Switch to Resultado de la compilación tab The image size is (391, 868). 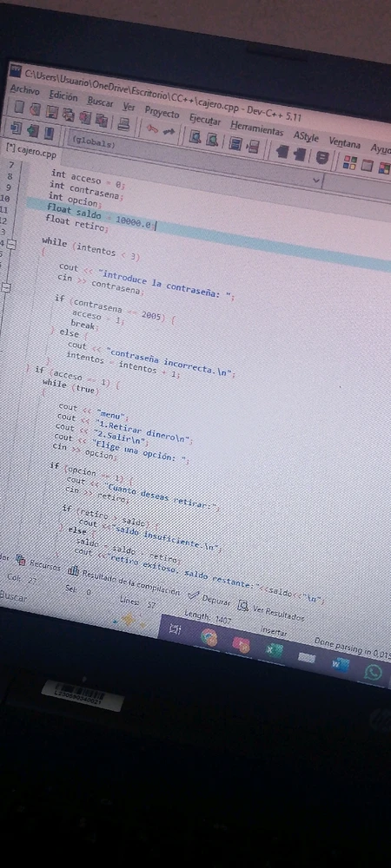[124, 580]
